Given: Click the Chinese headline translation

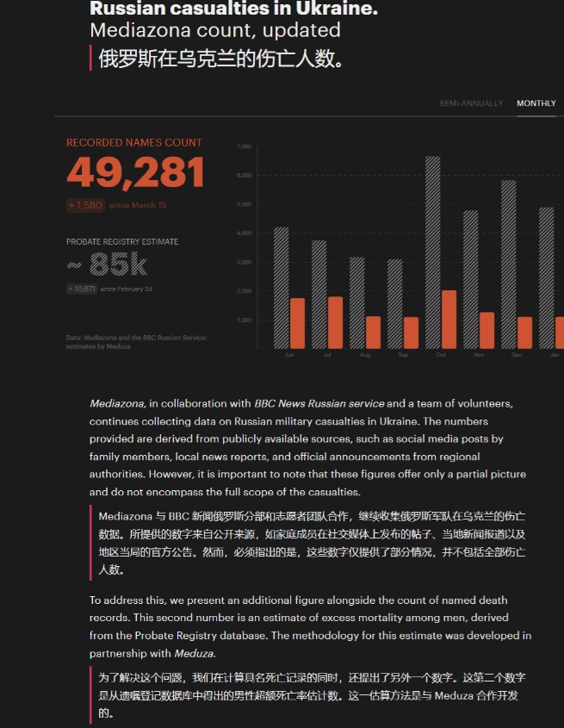Looking at the screenshot, I should coord(220,59).
